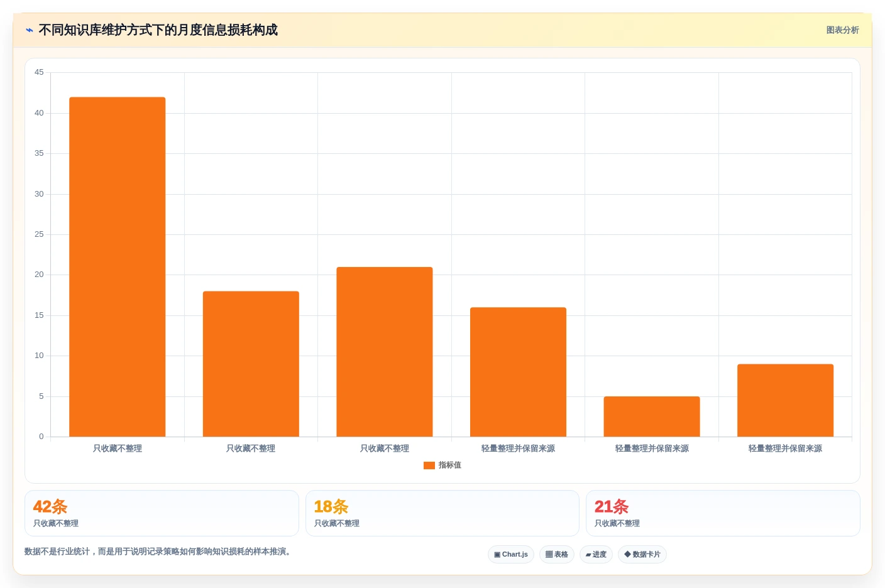The image size is (885, 588).
Task: Click the tallest bar with value 42
Action: pos(118,267)
